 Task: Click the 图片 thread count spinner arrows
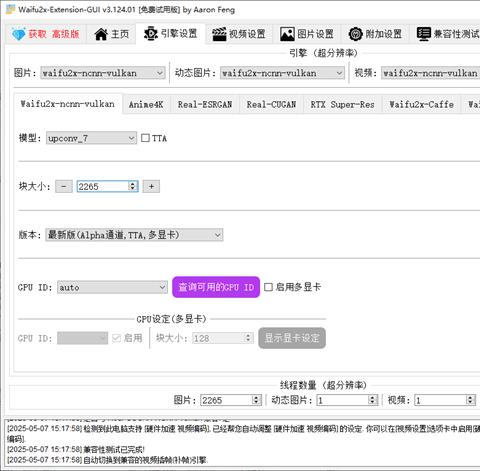click(x=256, y=400)
